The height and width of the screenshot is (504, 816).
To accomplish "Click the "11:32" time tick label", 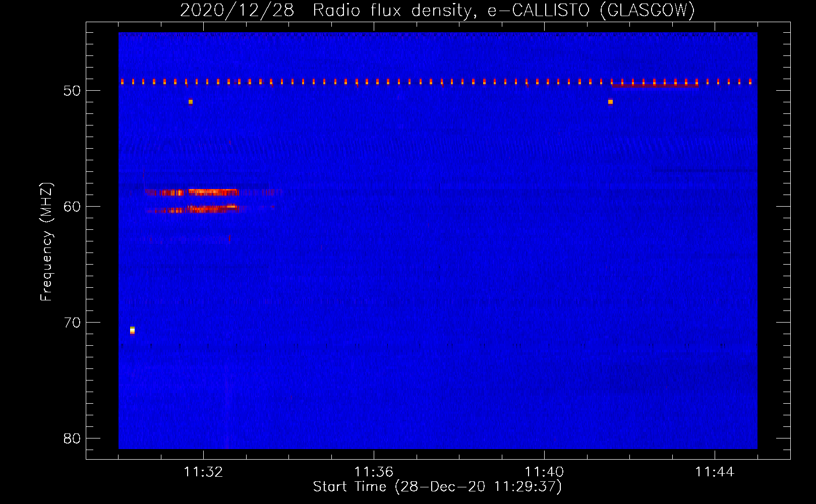I will tap(203, 472).
